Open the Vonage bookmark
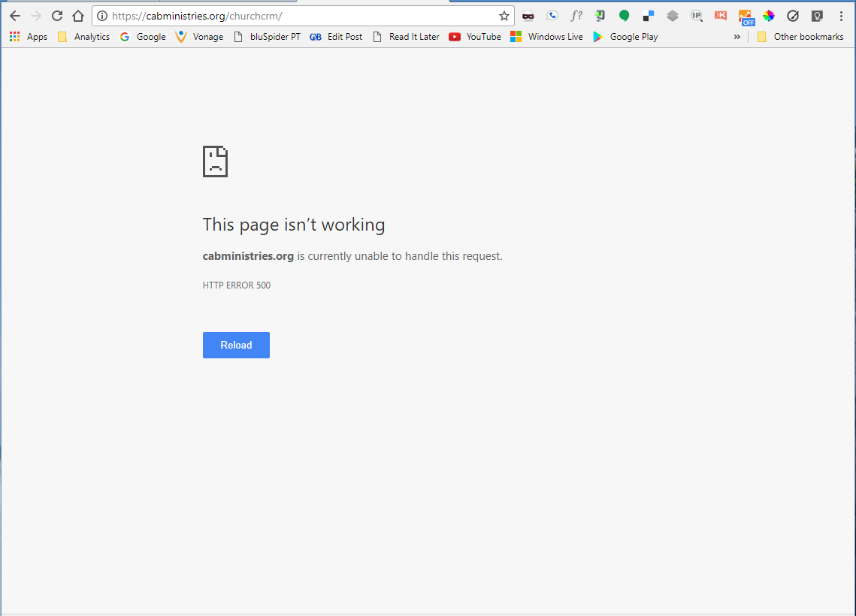 [x=199, y=37]
